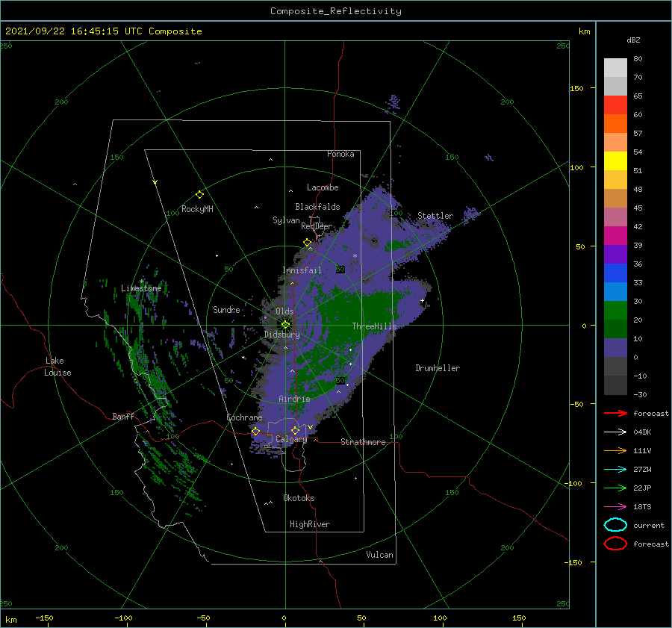Screen dimensions: 672x628
Task: Click the cyan current ellipse icon
Action: [615, 525]
